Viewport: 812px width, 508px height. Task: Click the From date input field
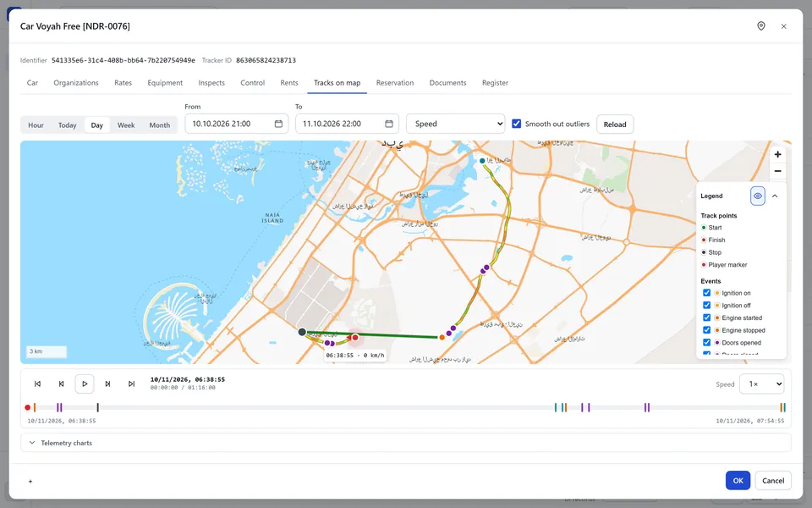click(237, 124)
